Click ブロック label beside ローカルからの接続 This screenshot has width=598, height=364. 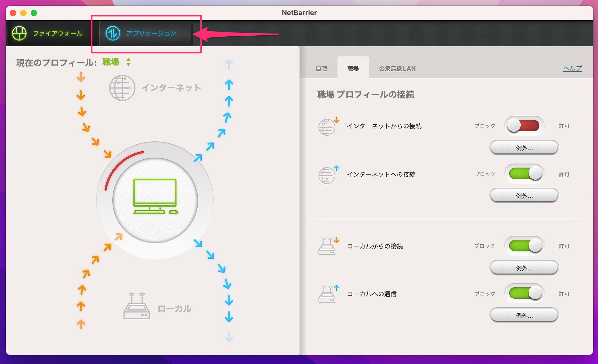(485, 246)
